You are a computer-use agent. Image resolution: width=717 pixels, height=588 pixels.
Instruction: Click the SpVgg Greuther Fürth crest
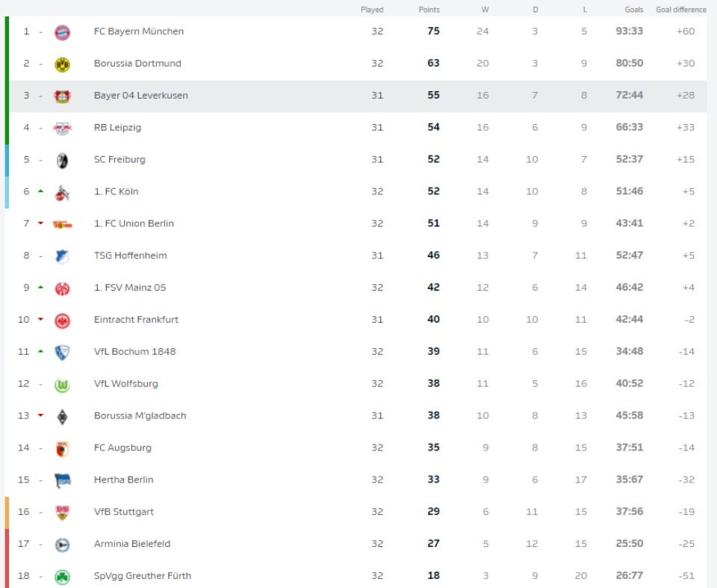pyautogui.click(x=63, y=575)
